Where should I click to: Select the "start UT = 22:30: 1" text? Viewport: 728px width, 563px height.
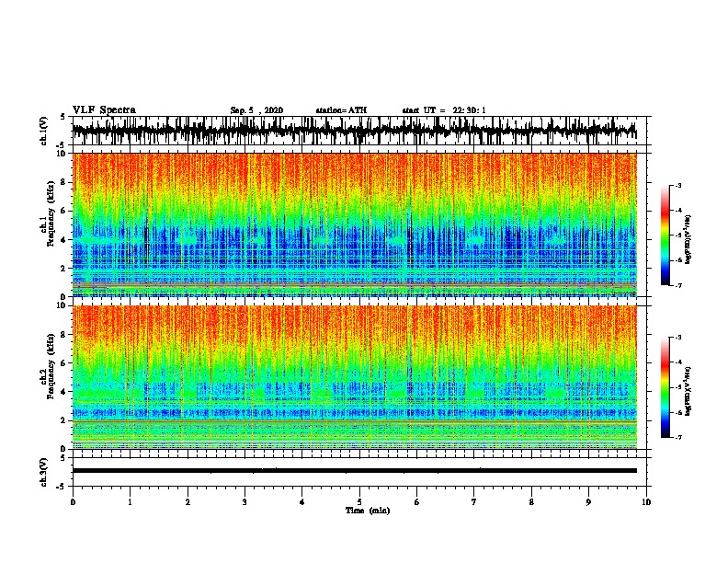pyautogui.click(x=444, y=110)
